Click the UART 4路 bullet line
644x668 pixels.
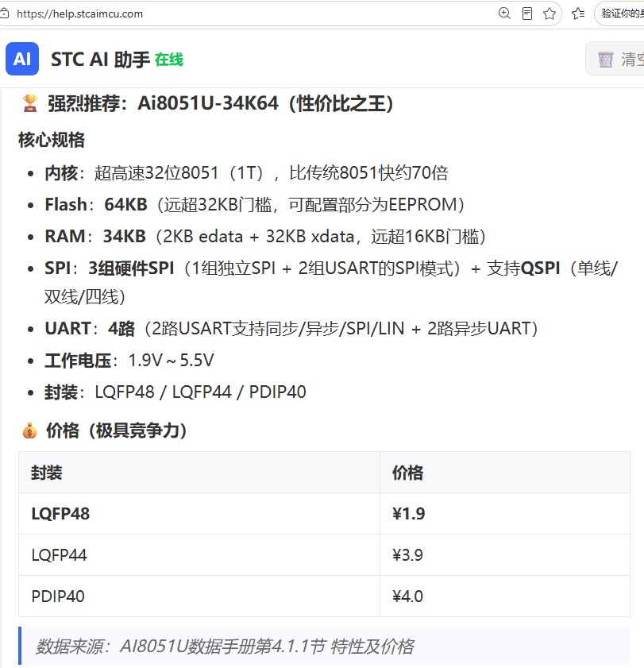[x=291, y=329]
